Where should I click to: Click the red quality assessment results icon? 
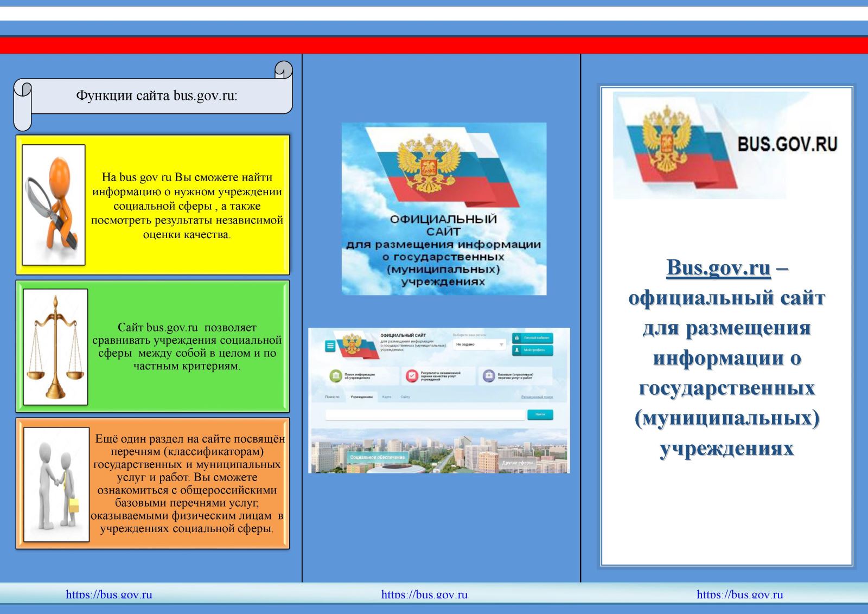412,375
